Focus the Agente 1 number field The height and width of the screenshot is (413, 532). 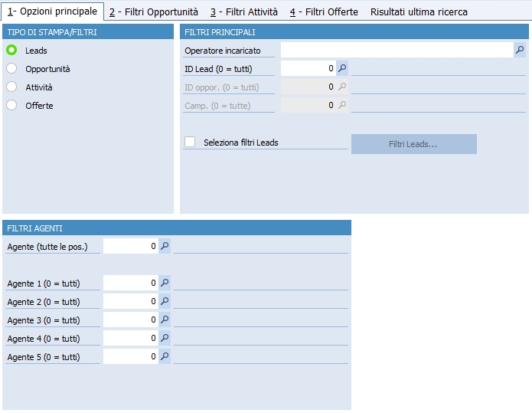coord(131,283)
